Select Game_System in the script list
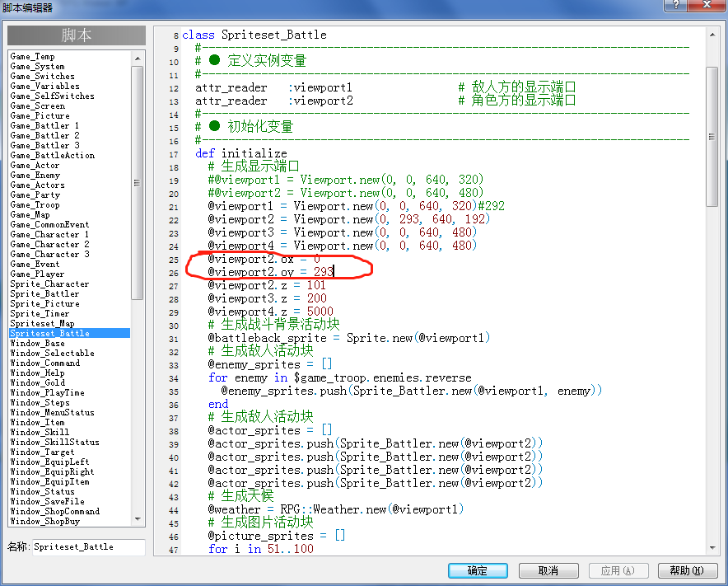The width and height of the screenshot is (728, 586). pos(38,67)
